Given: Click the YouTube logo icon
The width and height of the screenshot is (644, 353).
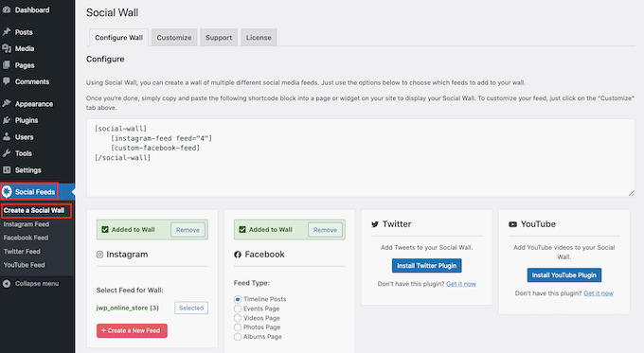Looking at the screenshot, I should pos(512,224).
